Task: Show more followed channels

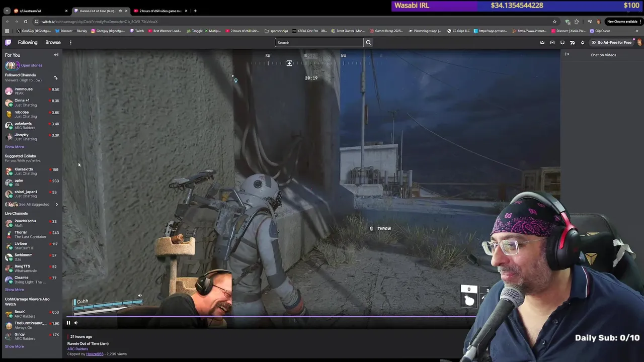Action: coord(14,147)
